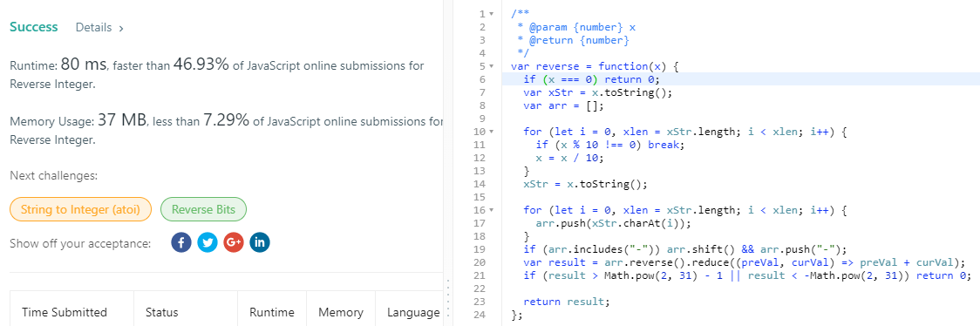Open Reverse Bits challenge
The height and width of the screenshot is (326, 980).
click(x=204, y=209)
